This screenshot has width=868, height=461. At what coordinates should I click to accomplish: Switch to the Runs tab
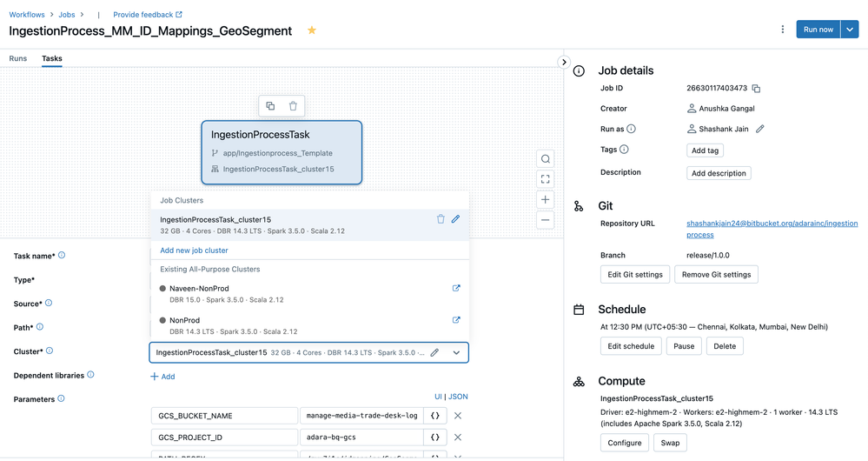tap(18, 58)
